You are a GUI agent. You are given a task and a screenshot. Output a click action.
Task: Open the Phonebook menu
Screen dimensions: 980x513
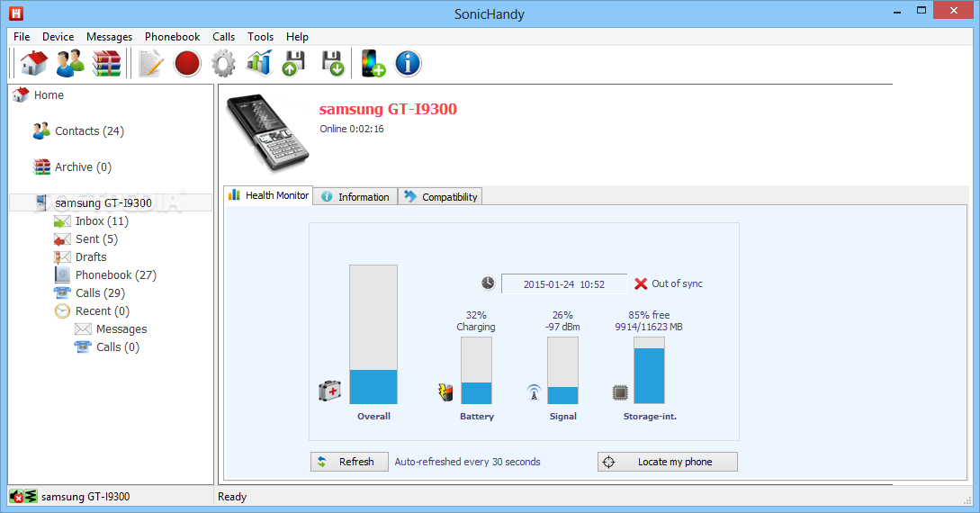click(x=173, y=37)
